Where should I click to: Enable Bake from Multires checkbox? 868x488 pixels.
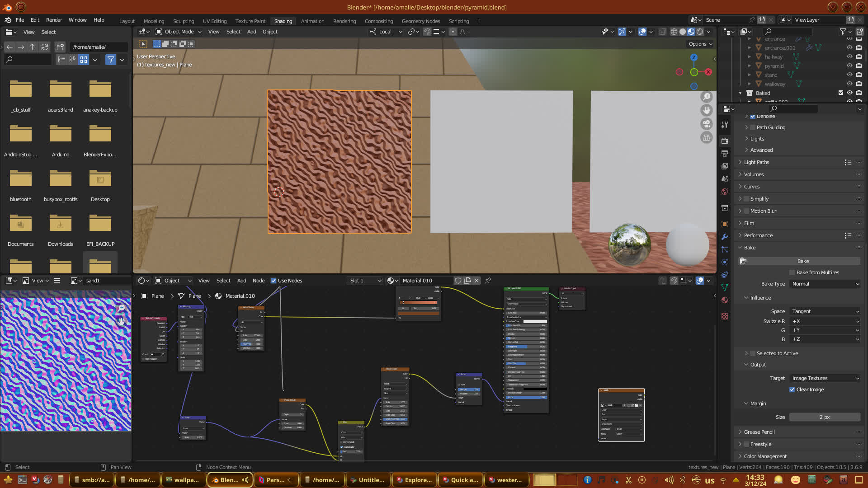click(x=792, y=272)
